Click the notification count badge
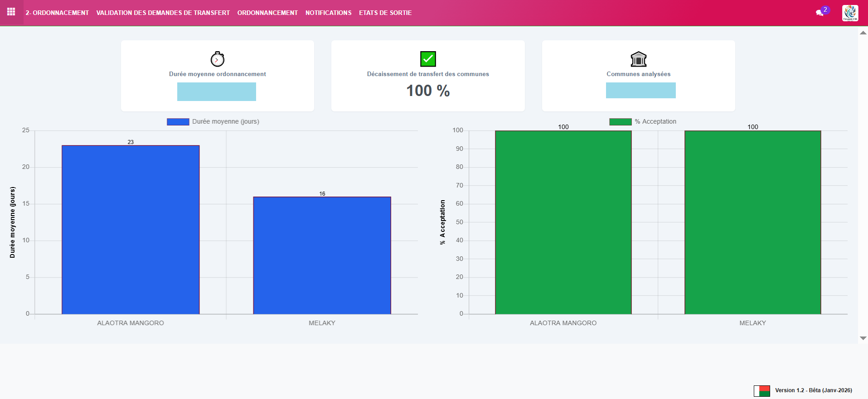 [x=825, y=10]
